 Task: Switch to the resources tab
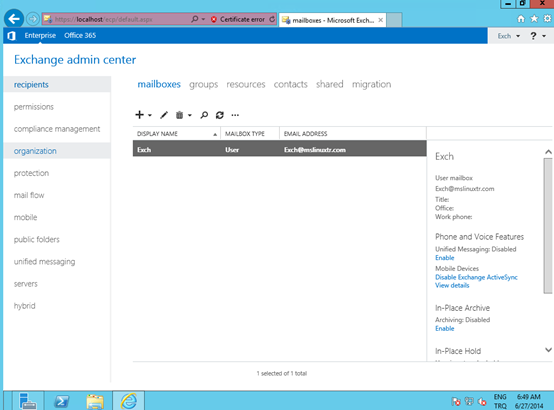tap(246, 84)
